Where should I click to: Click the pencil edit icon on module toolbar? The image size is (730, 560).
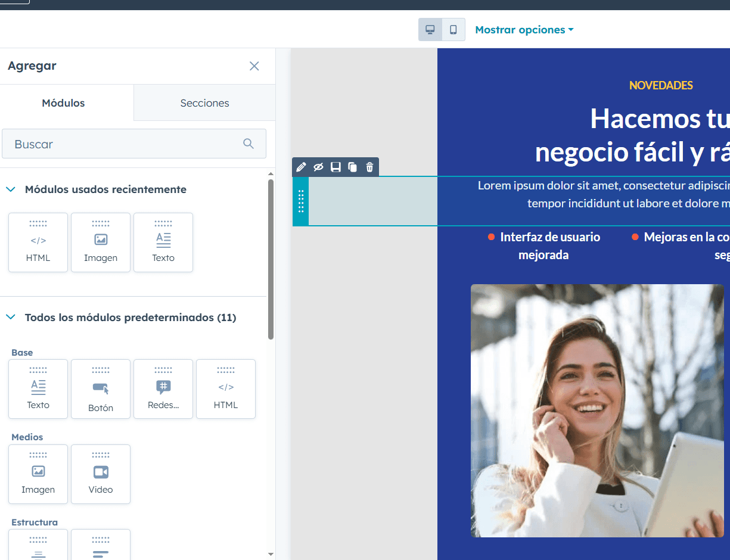point(301,167)
